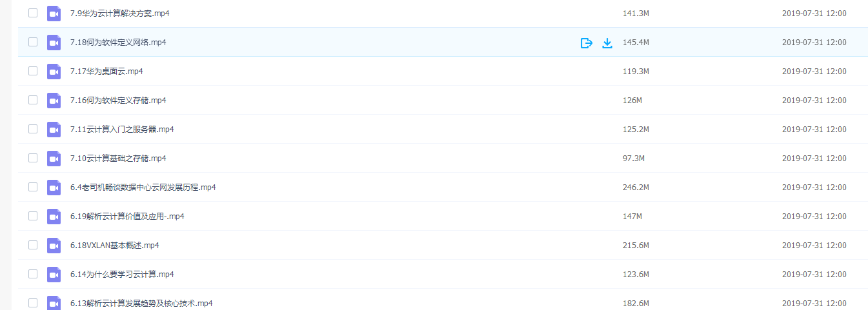Click the video icon of 7.16何为软件定义存储.mp4
The image size is (868, 310).
point(54,101)
